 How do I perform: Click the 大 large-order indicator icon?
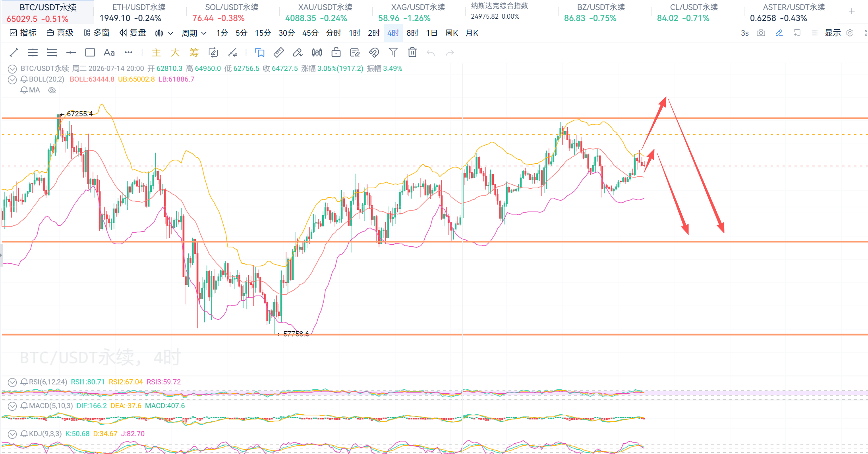coord(175,52)
